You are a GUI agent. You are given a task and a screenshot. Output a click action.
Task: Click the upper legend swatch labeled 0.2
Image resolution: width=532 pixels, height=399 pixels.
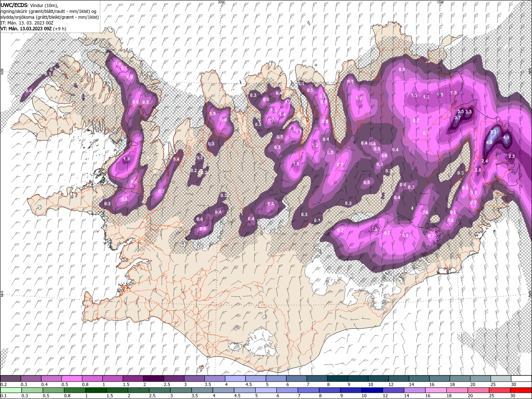[10, 379]
